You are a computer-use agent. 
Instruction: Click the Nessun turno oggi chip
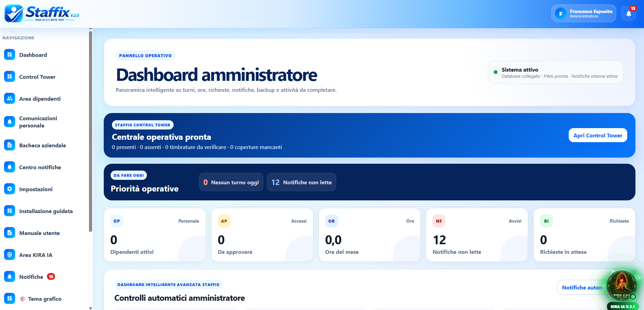tap(231, 182)
